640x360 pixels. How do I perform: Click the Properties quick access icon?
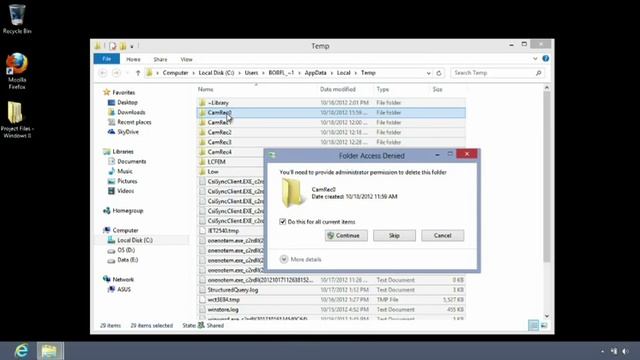[113, 46]
